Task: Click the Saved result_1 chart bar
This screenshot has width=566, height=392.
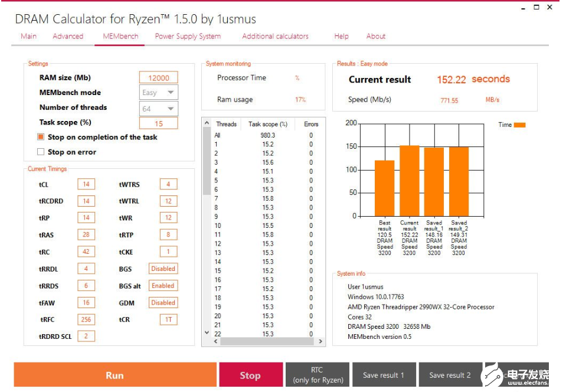Action: tap(434, 182)
